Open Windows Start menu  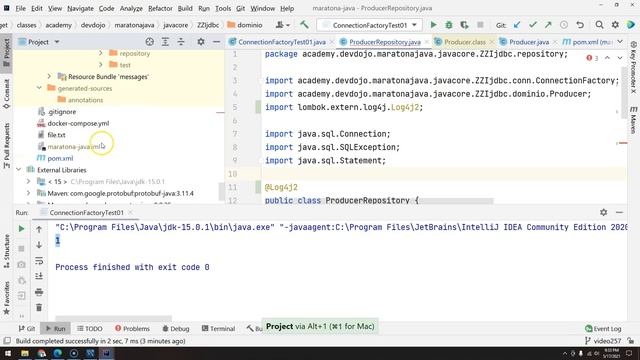click(8, 353)
